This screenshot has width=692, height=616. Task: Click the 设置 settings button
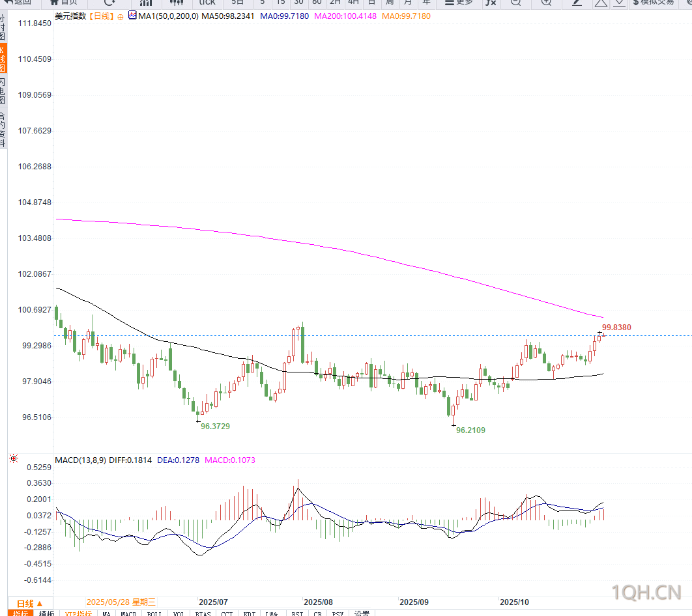[362, 613]
